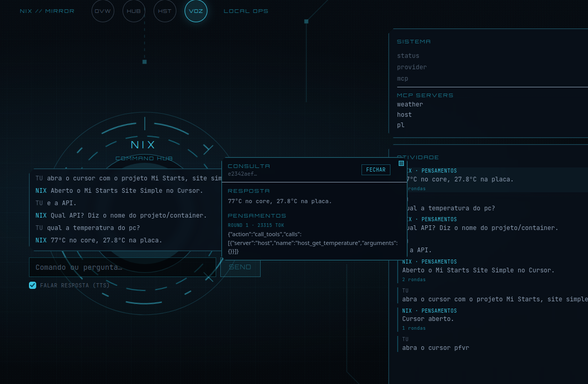This screenshot has width=588, height=384.
Task: Open the HST circular nav button
Action: click(x=165, y=11)
